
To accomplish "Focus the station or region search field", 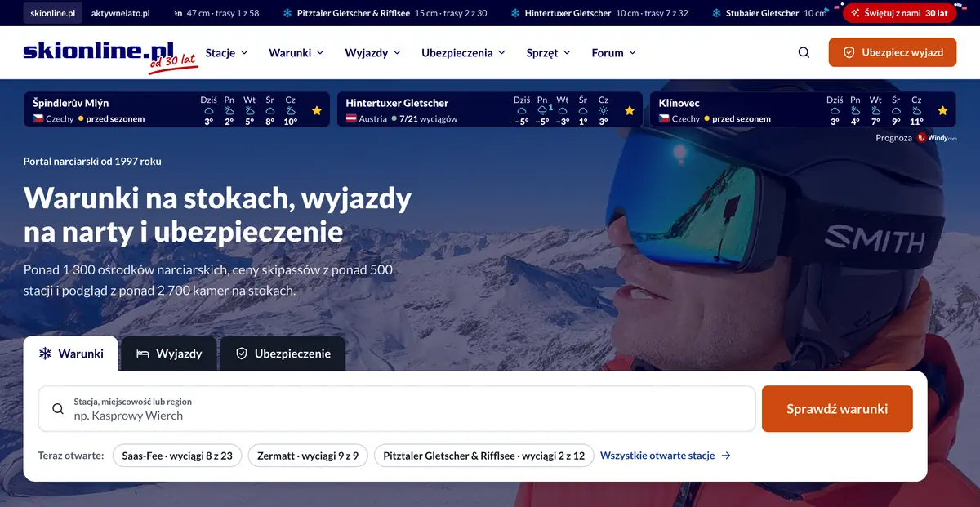I will point(397,409).
